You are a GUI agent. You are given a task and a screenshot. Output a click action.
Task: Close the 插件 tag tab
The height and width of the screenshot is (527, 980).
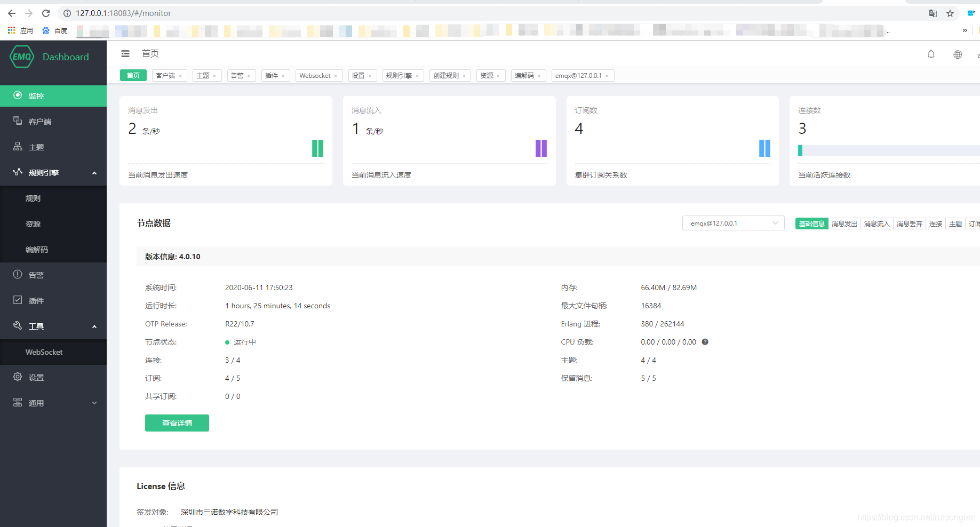coord(283,76)
